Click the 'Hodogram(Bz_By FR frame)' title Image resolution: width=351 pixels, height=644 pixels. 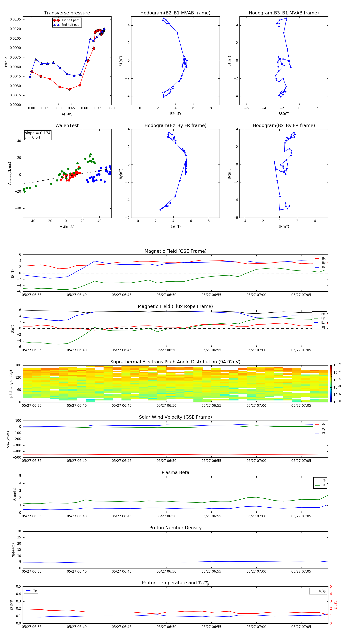click(175, 125)
